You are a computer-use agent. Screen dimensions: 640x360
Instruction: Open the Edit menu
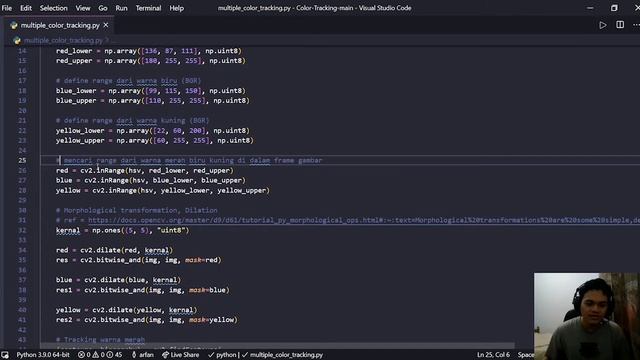tap(26, 8)
